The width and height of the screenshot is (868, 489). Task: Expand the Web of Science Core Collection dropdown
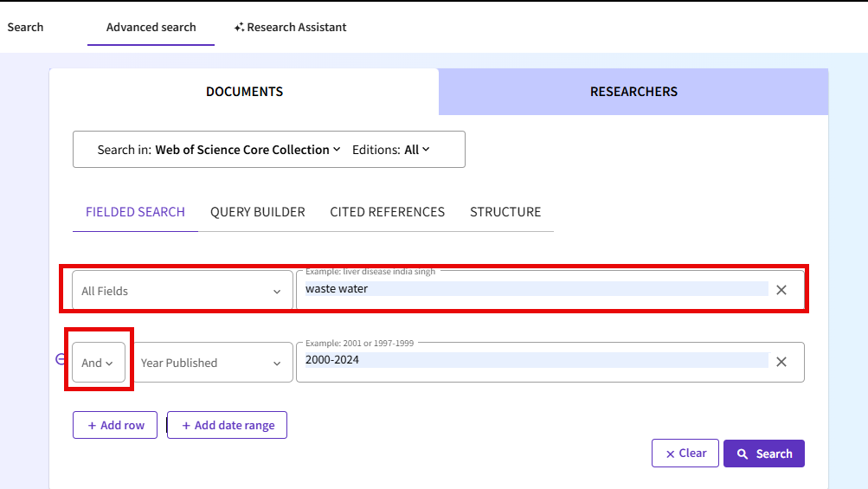248,150
